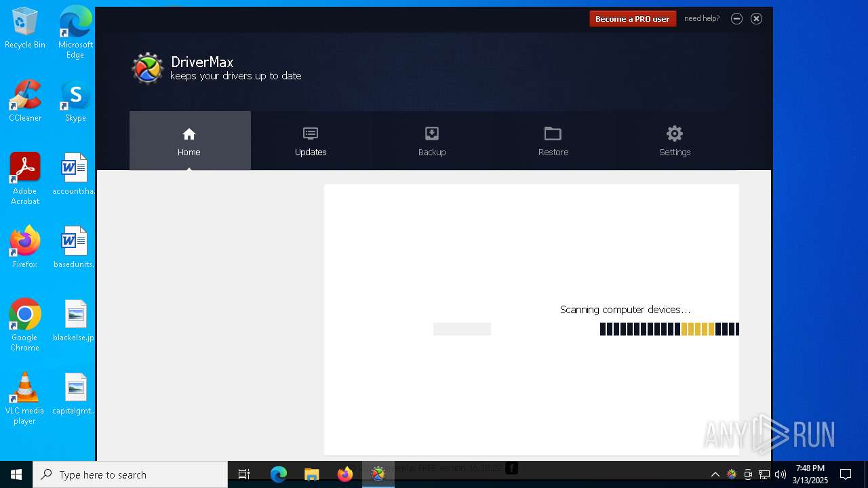Screen dimensions: 868x488
Task: Open Task View on taskbar
Action: 244,474
